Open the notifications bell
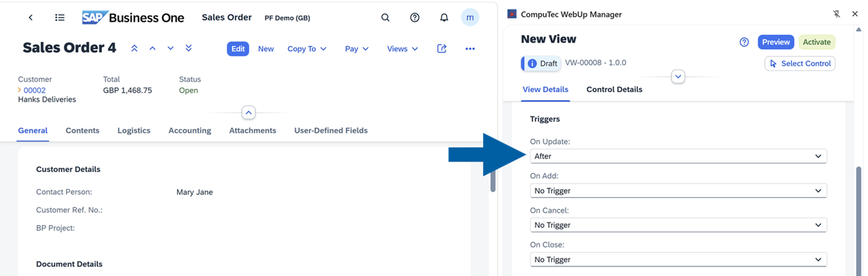 click(444, 17)
